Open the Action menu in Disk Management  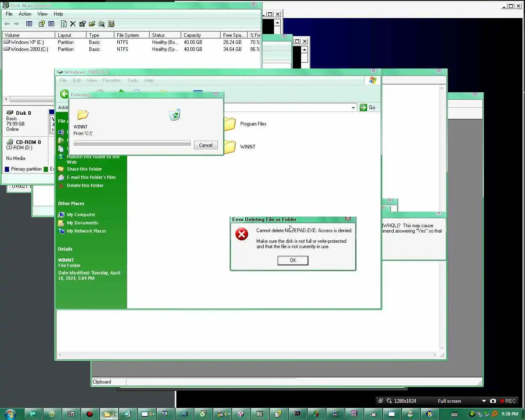[x=25, y=14]
